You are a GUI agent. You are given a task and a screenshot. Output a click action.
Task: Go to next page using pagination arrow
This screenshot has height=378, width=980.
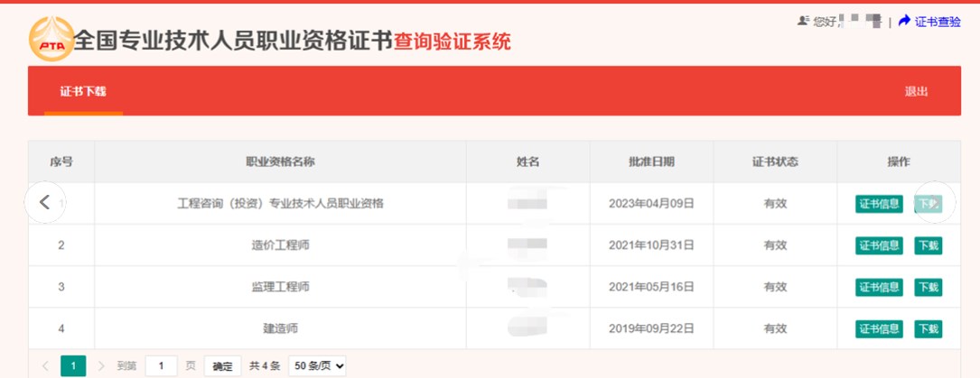[x=101, y=366]
